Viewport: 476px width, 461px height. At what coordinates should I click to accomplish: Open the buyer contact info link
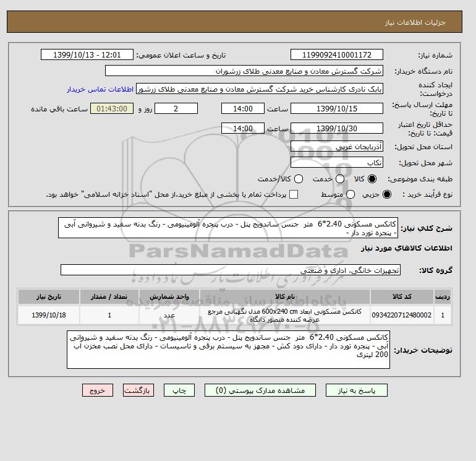tap(100, 89)
